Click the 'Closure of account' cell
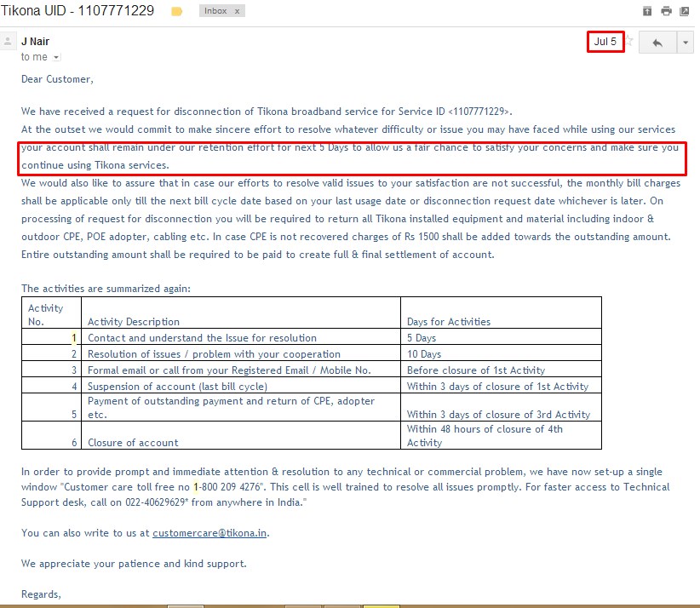 point(241,435)
